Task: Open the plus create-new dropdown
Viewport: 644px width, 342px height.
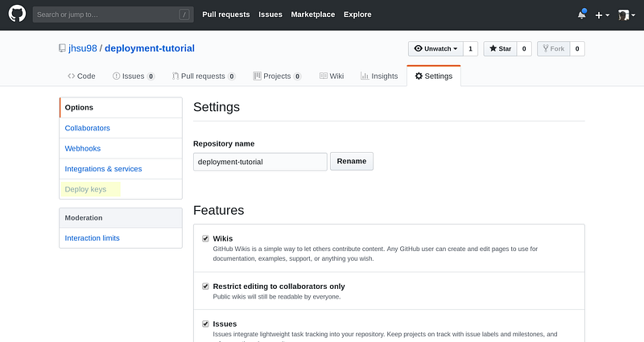Action: pos(602,15)
